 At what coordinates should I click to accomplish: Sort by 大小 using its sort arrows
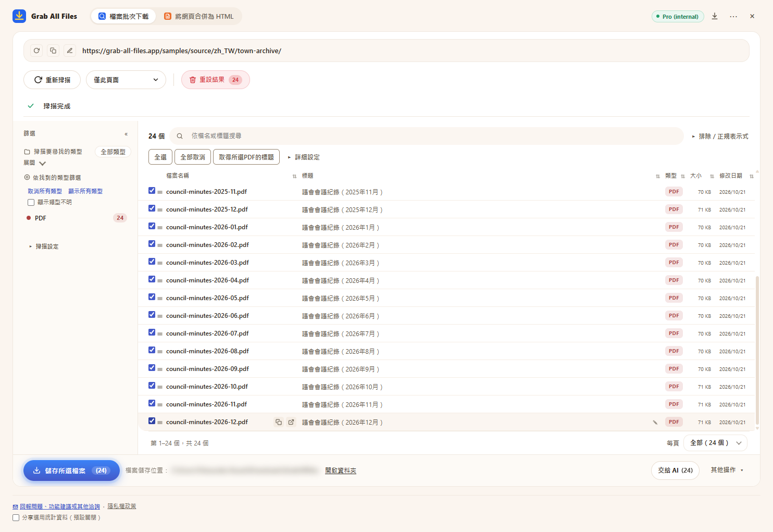712,176
